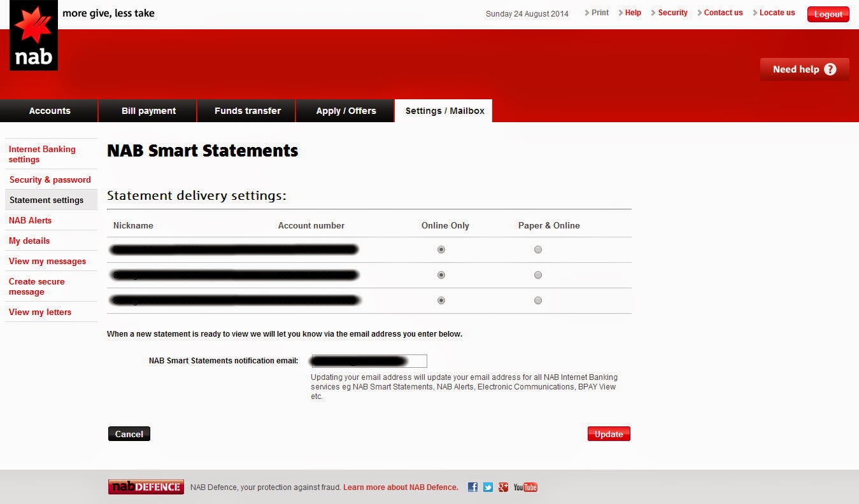Click the NAB star logo
Viewport: 859px width, 504px height.
pos(33,35)
